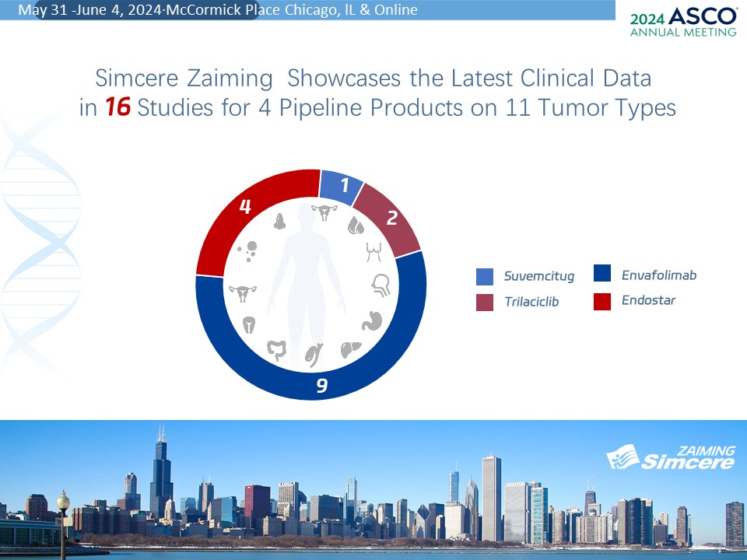Image resolution: width=747 pixels, height=560 pixels.
Task: Click "McCormick Place Chicago, IL & Online" text
Action: (x=292, y=10)
